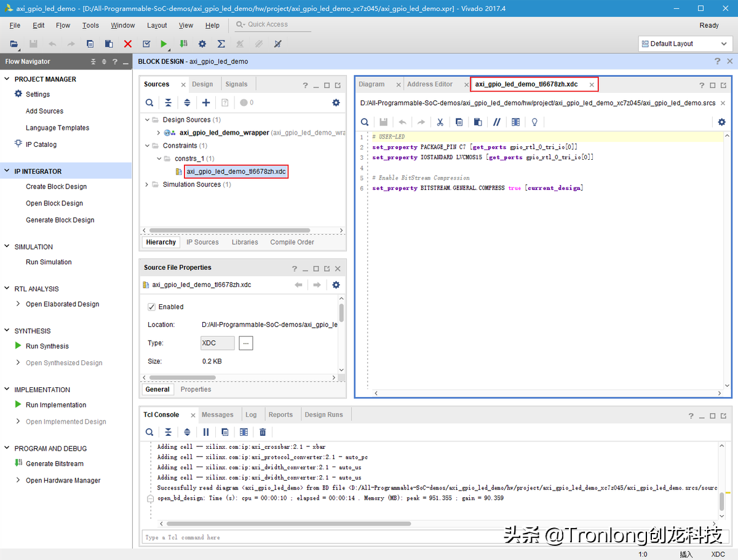Click the Sources panel horizontal scrollbar

pos(229,231)
